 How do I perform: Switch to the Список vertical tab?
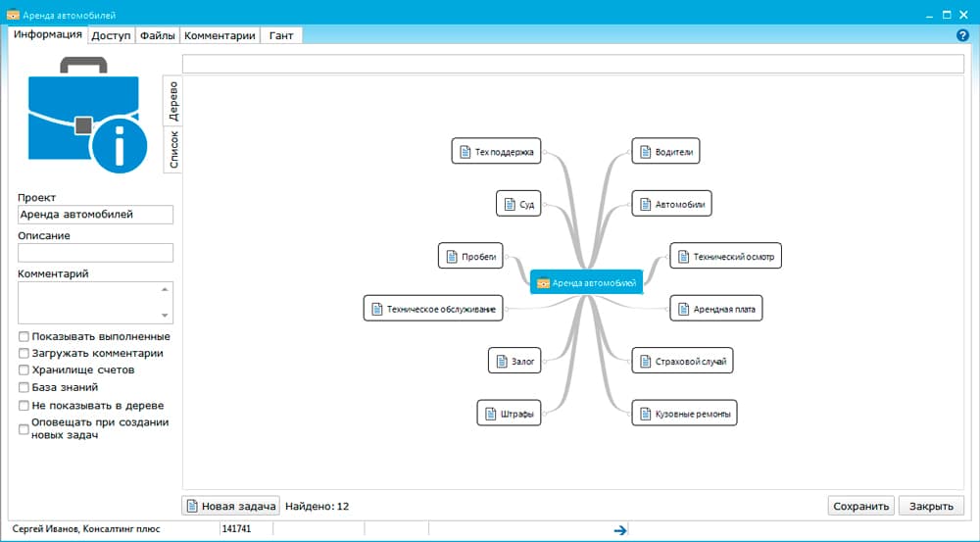click(173, 150)
